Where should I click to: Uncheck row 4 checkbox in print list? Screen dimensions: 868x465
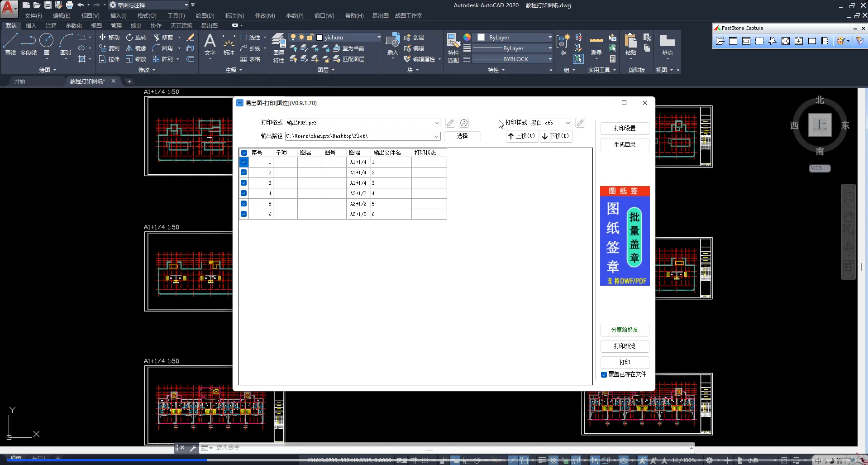click(244, 193)
